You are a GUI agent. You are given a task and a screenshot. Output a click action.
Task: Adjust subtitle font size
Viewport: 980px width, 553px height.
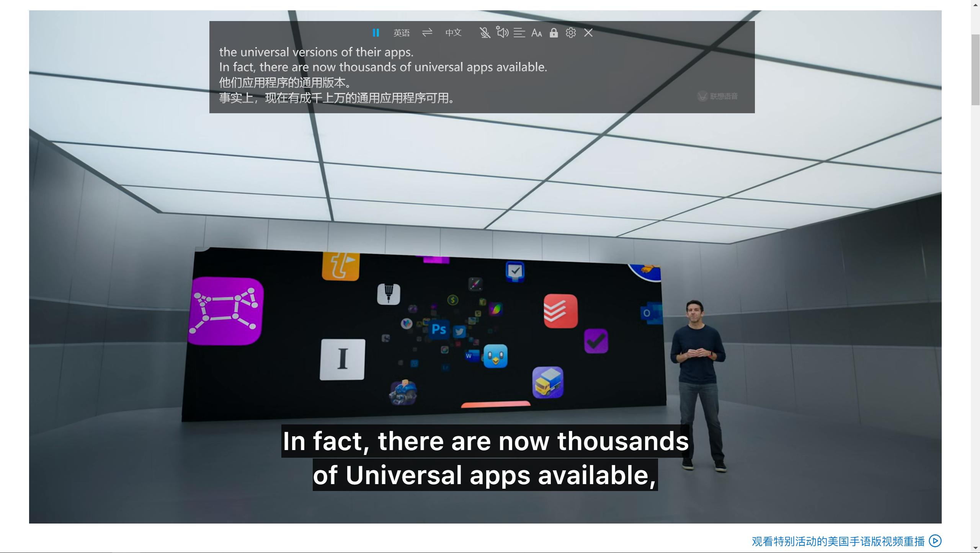pyautogui.click(x=536, y=33)
